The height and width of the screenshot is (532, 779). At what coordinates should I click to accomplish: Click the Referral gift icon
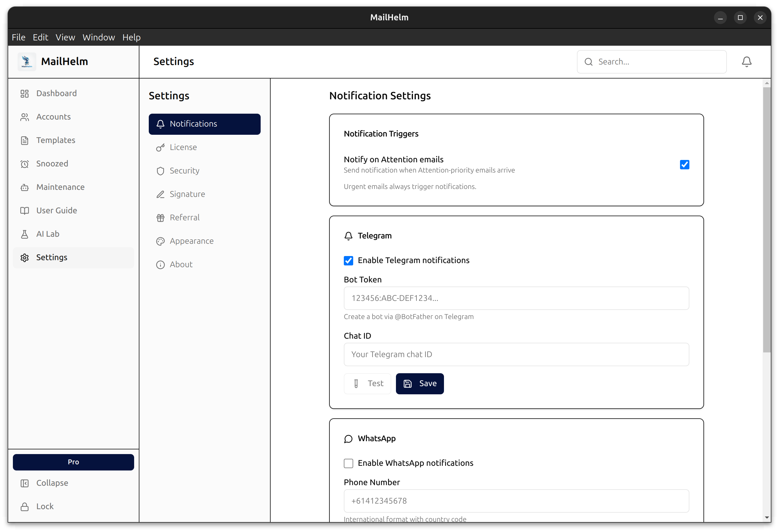160,218
